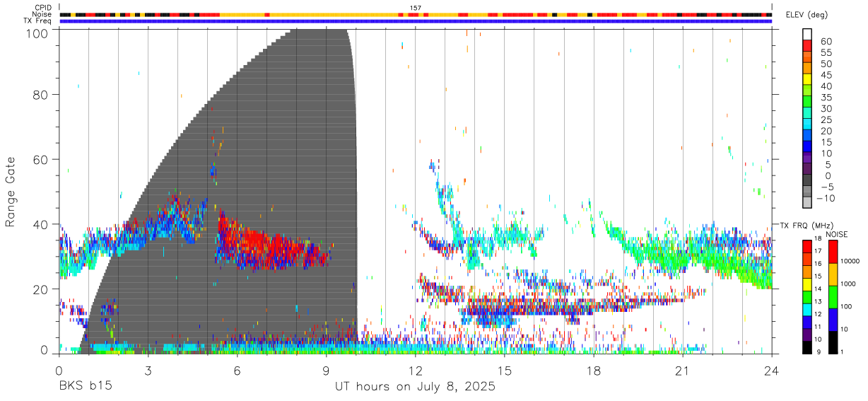Screen dimensions: 868x401
Task: Click the blue TX Freq strip above the plot
Action: (x=415, y=21)
